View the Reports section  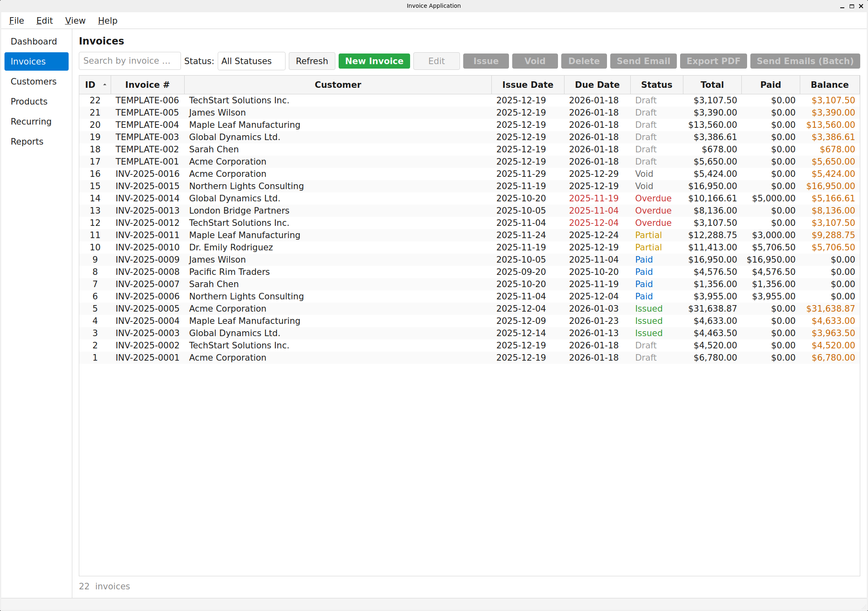[27, 141]
